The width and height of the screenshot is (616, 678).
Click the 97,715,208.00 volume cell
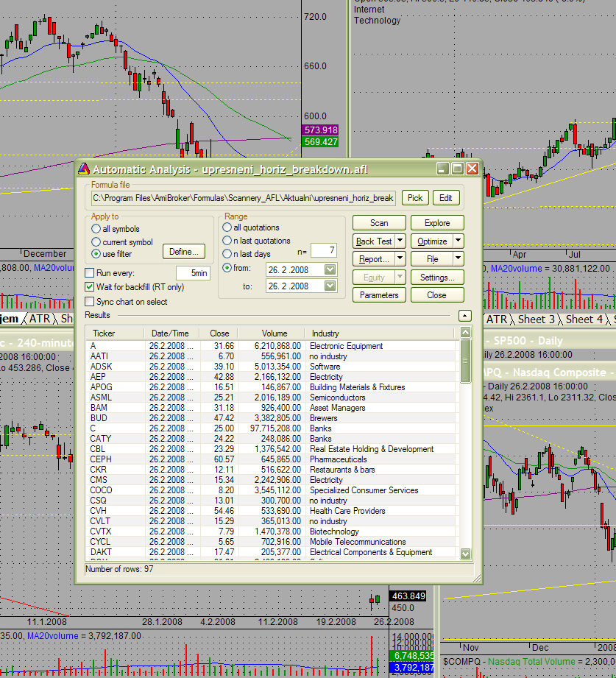(x=275, y=428)
